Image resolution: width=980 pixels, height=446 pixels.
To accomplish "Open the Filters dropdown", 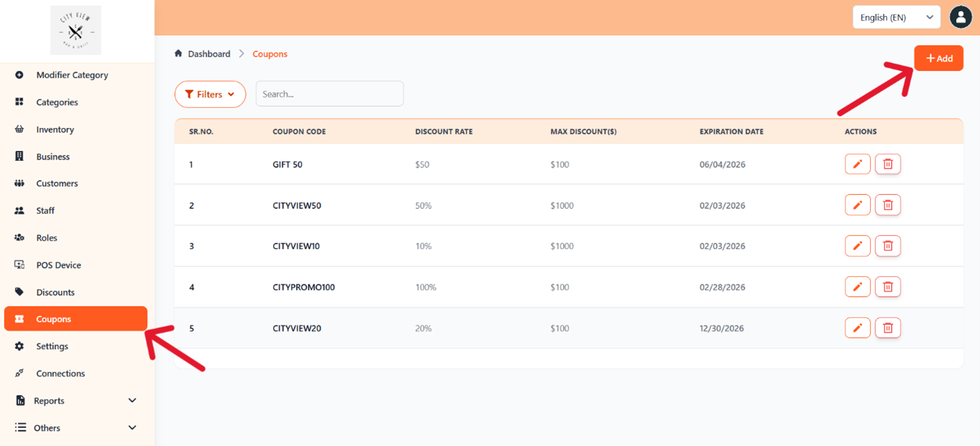I will [210, 95].
